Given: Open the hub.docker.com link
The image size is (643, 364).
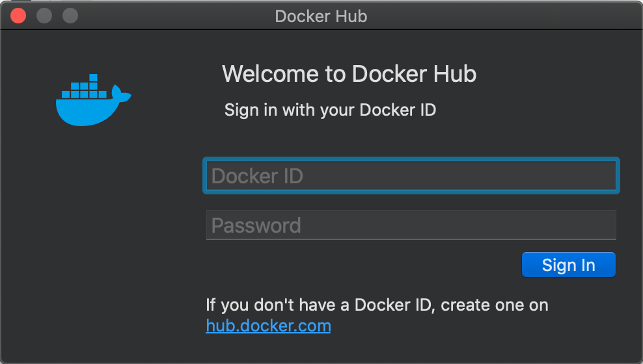Looking at the screenshot, I should pyautogui.click(x=268, y=326).
